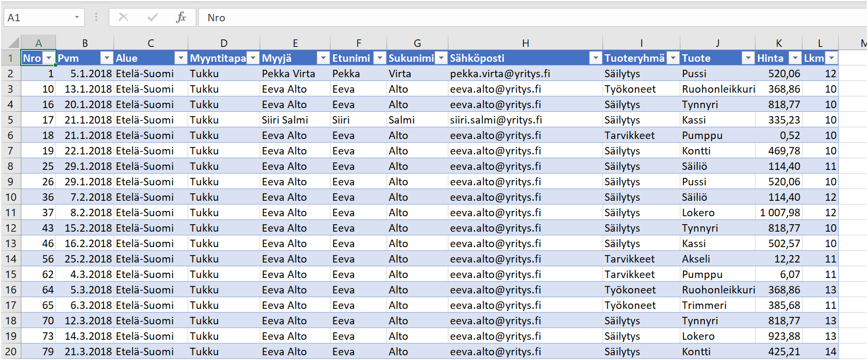
Task: Select column D header
Action: [x=224, y=43]
